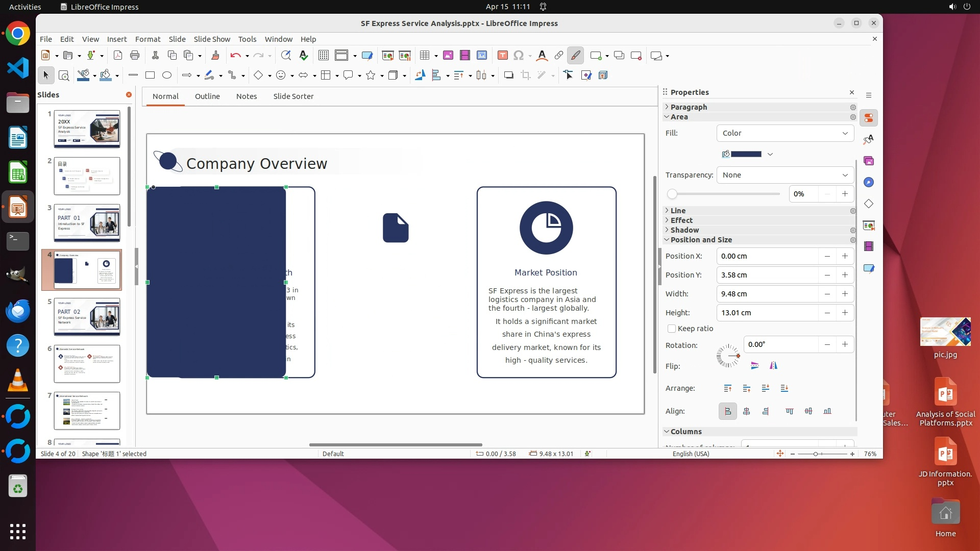Screen dimensions: 980x551
Task: Switch to the Slide Sorter tab
Action: 293,96
